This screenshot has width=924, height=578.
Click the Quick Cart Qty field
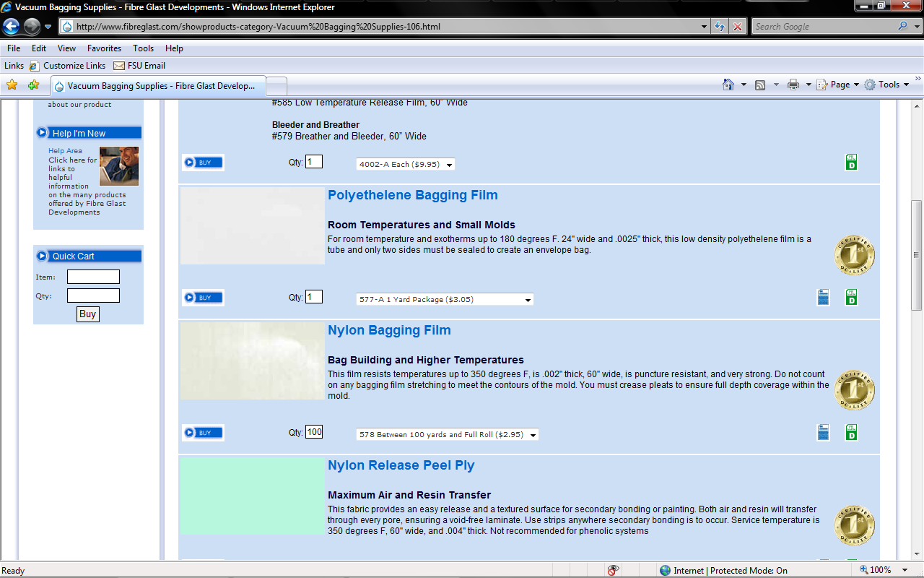[x=93, y=296]
